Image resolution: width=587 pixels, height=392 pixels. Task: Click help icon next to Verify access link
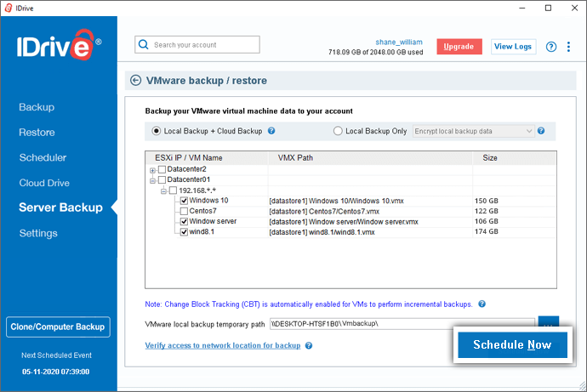pos(309,345)
